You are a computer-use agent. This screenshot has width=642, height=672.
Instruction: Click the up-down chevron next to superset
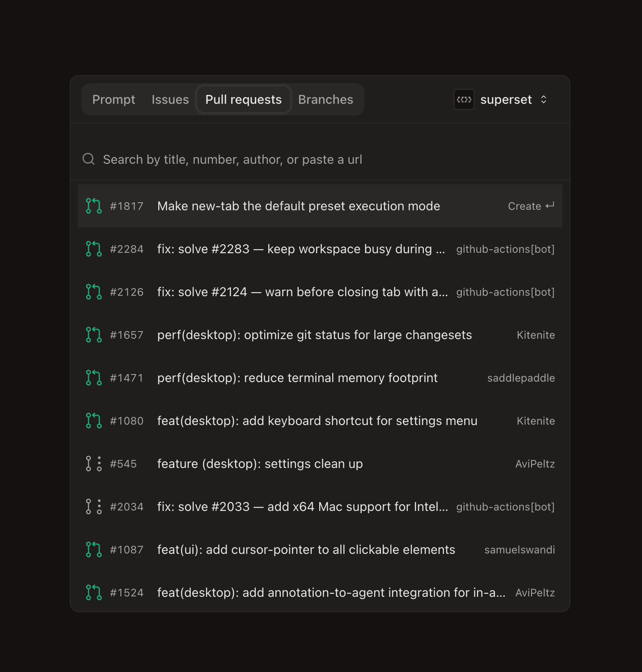(543, 99)
